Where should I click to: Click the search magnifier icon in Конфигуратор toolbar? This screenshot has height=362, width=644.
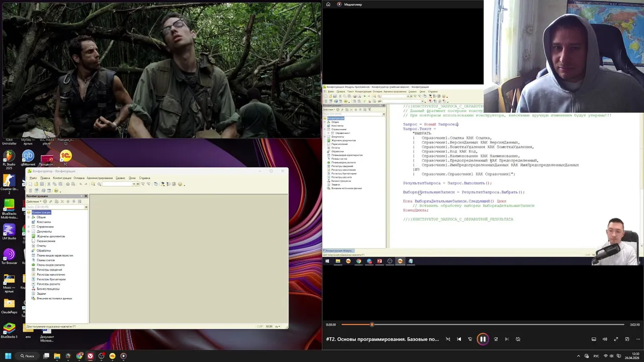[x=99, y=184]
